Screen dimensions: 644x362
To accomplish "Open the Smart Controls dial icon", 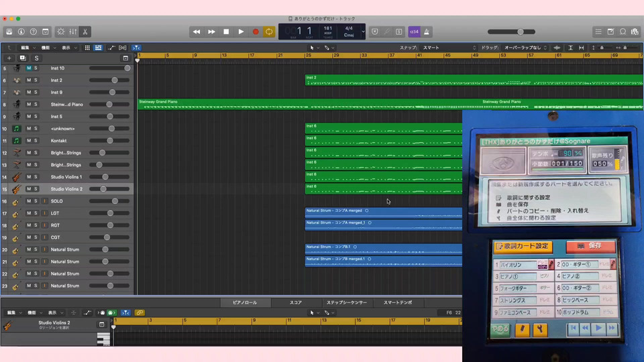I will [61, 32].
